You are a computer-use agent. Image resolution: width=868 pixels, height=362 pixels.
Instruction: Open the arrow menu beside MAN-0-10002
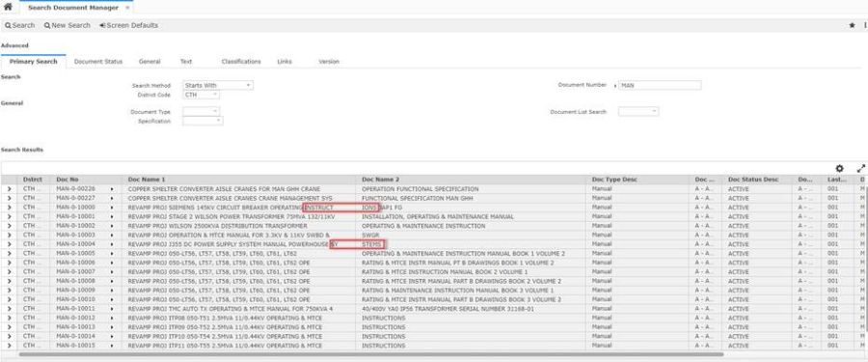click(x=112, y=226)
